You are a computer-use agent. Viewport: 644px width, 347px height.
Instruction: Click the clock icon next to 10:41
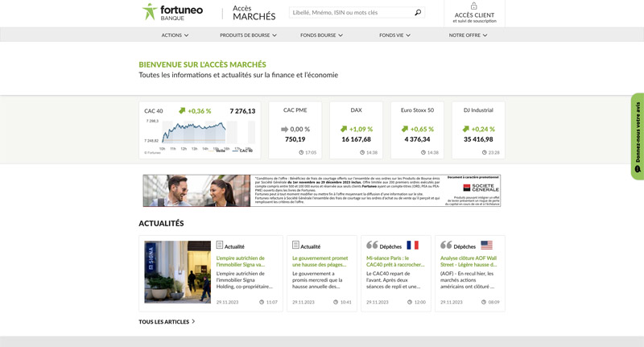pos(336,302)
